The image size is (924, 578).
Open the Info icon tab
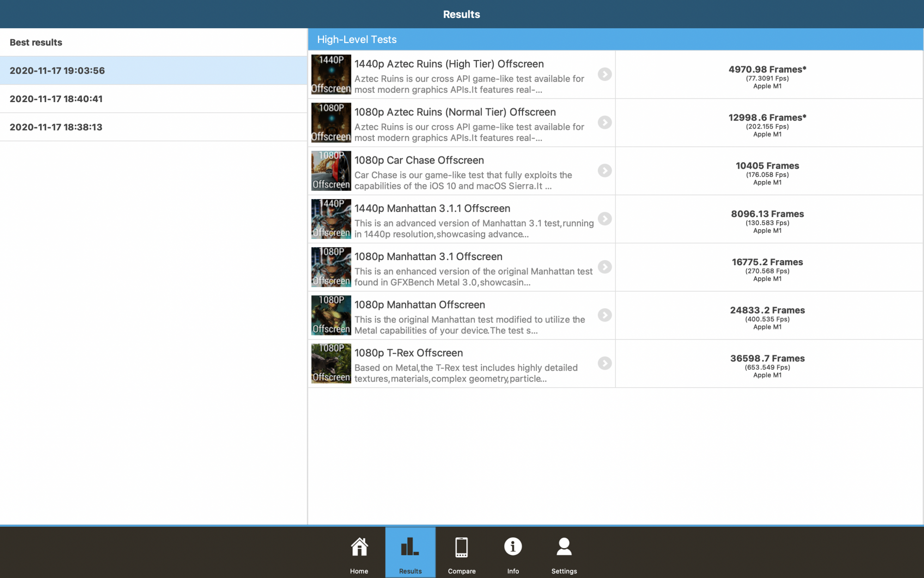[x=513, y=548]
